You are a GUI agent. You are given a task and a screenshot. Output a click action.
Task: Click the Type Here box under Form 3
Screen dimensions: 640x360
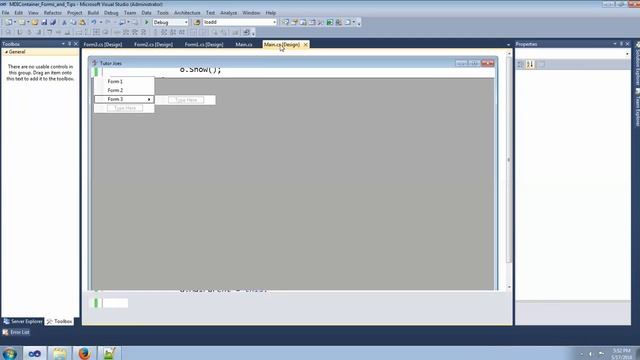pyautogui.click(x=125, y=108)
